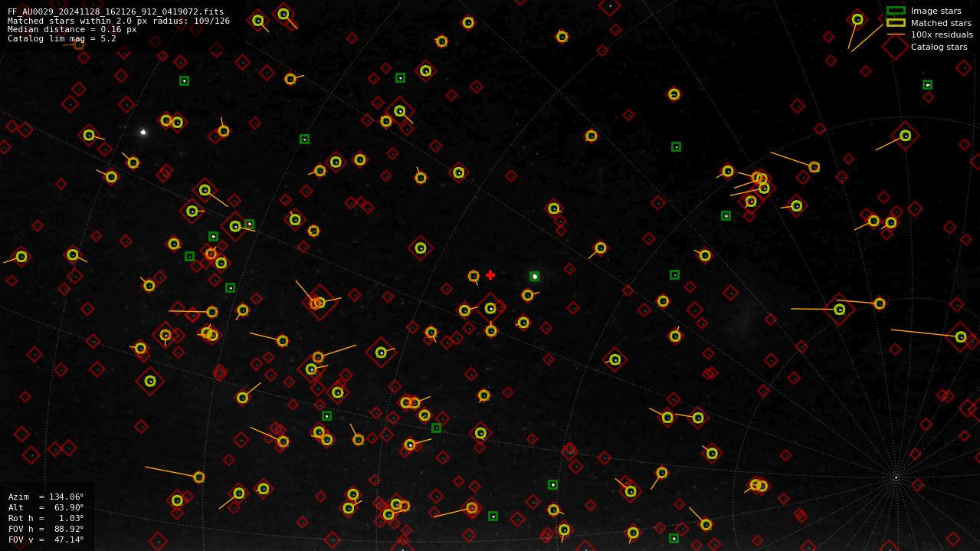
Task: Click the 'Rot h = 1.03°' readout
Action: click(x=46, y=518)
